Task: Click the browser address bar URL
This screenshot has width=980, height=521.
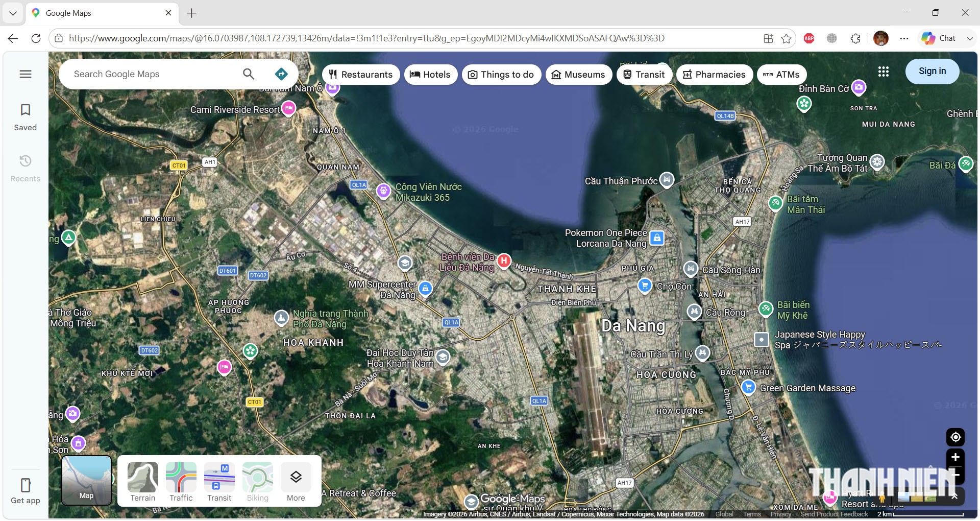Action: (366, 38)
